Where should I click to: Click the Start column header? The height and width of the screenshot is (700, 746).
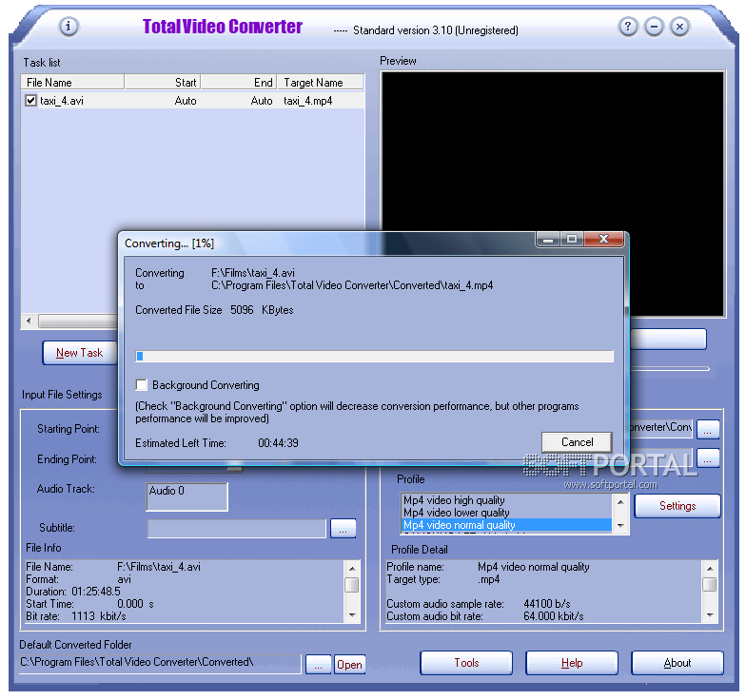click(x=163, y=82)
